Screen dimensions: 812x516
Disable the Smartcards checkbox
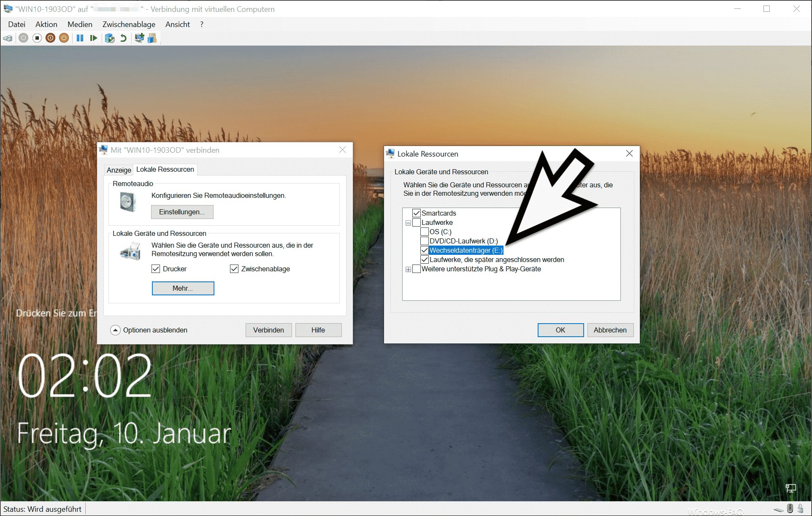pos(416,213)
